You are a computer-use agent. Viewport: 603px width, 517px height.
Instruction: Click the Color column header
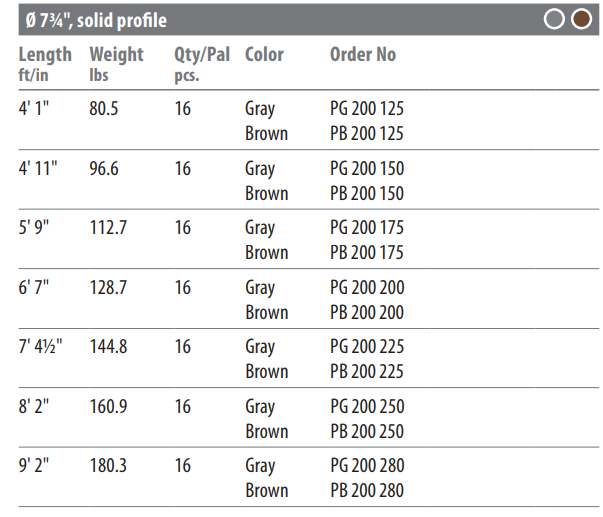pos(265,54)
